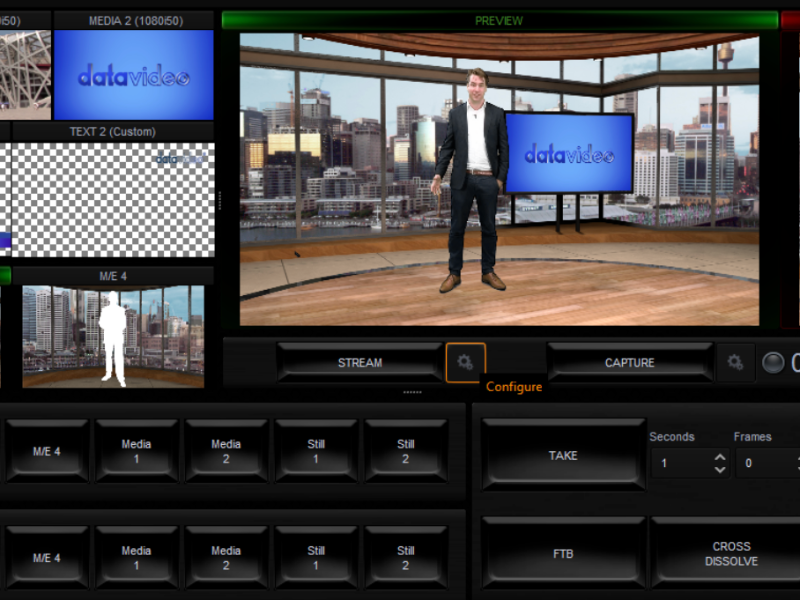Select the CROSS DISSOLVE transition
This screenshot has width=800, height=600.
(x=731, y=554)
